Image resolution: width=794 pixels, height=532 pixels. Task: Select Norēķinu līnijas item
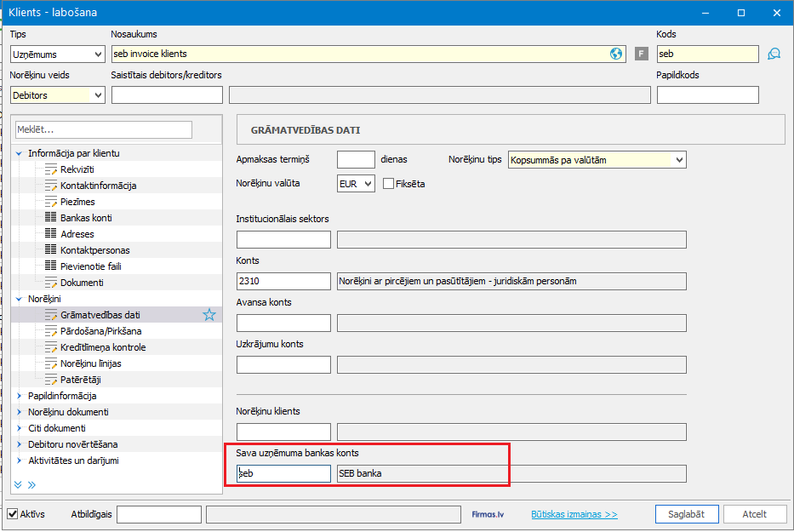[x=91, y=363]
